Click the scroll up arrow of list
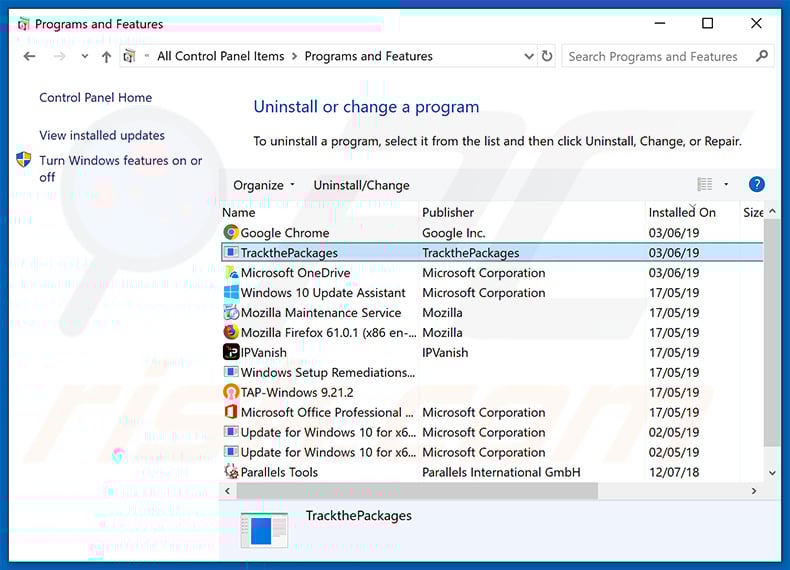 click(x=772, y=212)
